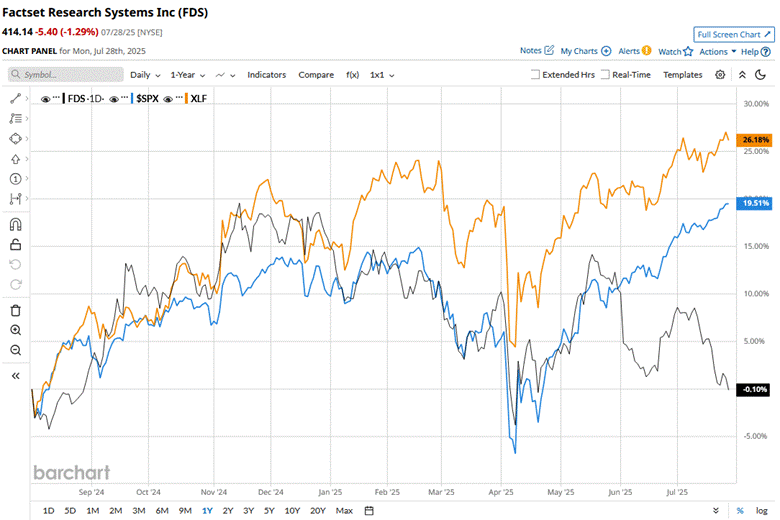The height and width of the screenshot is (520, 780).
Task: Click the Notes pencil icon
Action: 549,50
